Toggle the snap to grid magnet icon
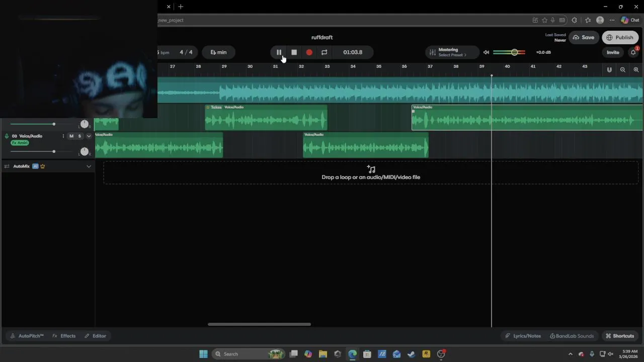The image size is (644, 362). 609,70
